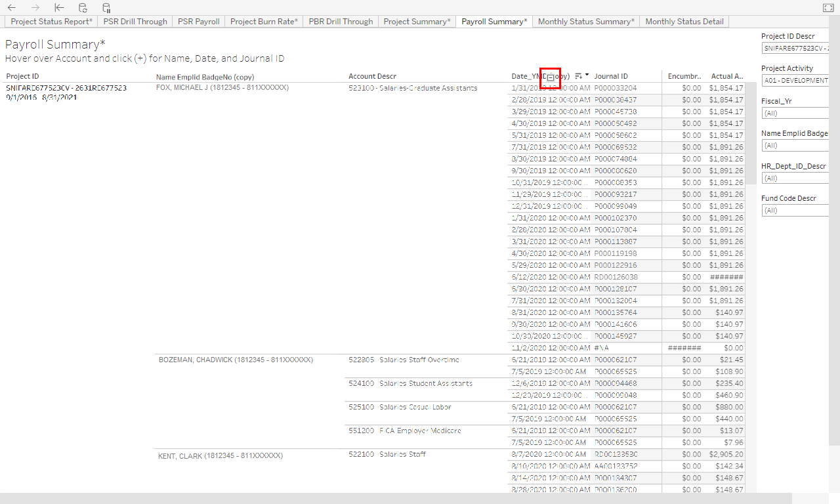840x504 pixels.
Task: Click the sort icon beside Date_YMD header
Action: pos(578,76)
